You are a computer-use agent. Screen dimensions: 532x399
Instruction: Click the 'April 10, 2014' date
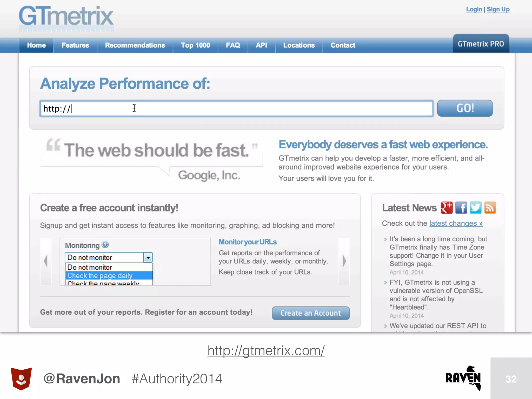[407, 316]
